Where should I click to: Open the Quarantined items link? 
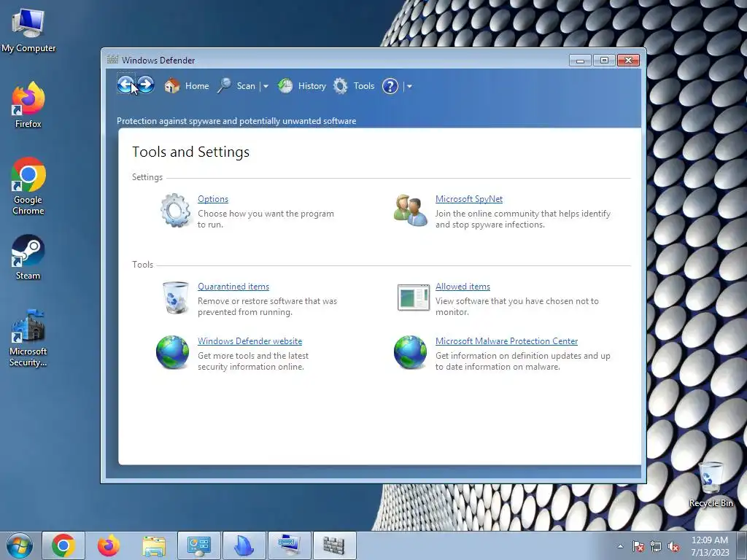pyautogui.click(x=233, y=287)
